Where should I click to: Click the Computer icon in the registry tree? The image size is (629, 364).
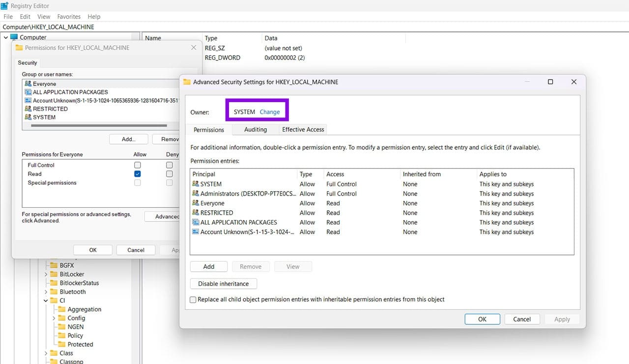tap(14, 37)
